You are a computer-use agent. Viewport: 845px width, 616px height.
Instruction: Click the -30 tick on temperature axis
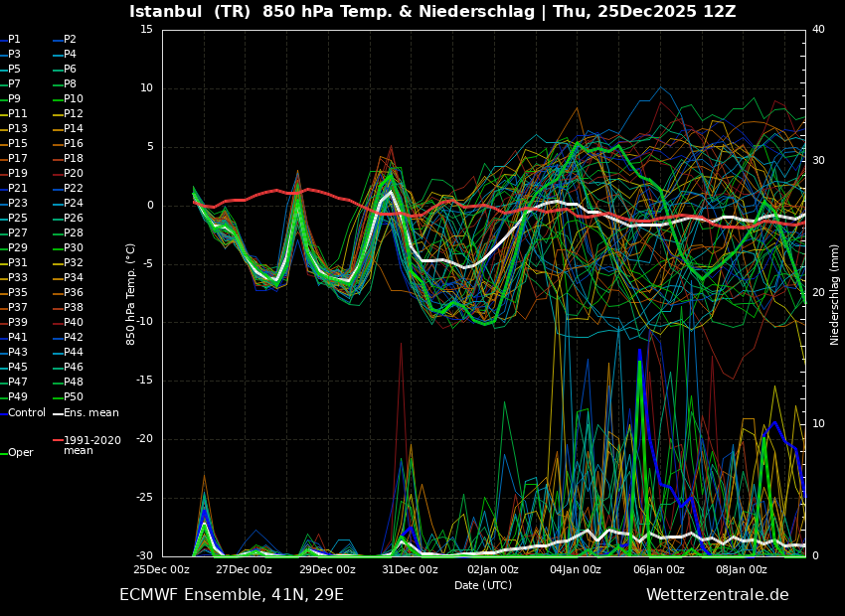tap(145, 556)
